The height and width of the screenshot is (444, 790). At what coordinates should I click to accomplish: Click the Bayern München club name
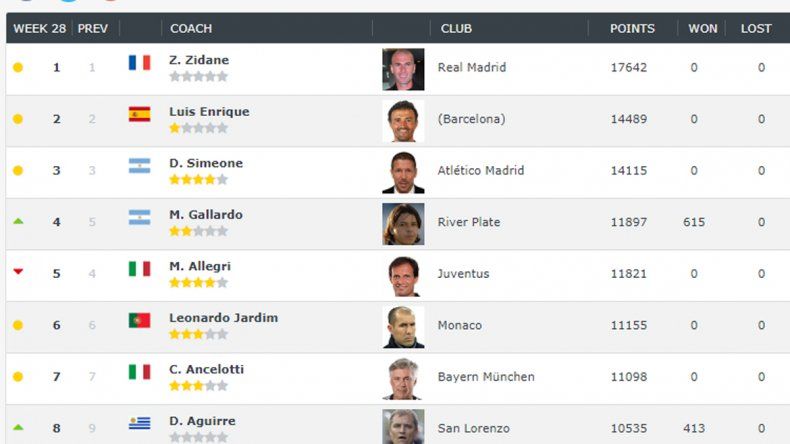point(485,377)
